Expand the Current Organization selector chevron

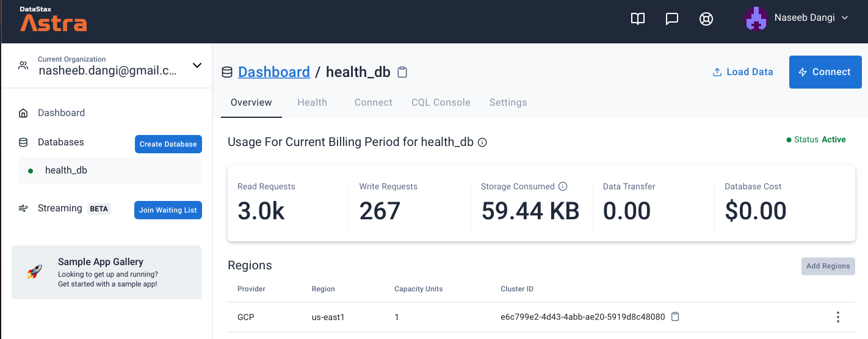[x=197, y=65]
